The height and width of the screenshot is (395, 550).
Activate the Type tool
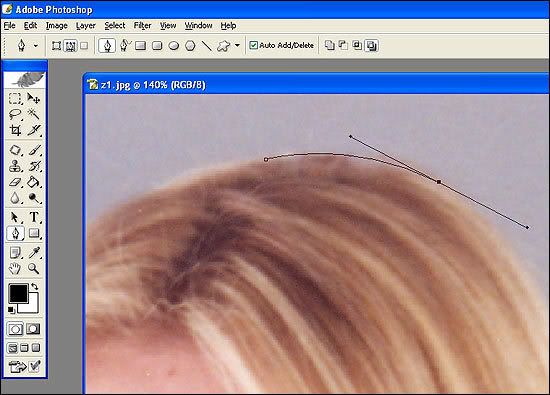pos(34,217)
